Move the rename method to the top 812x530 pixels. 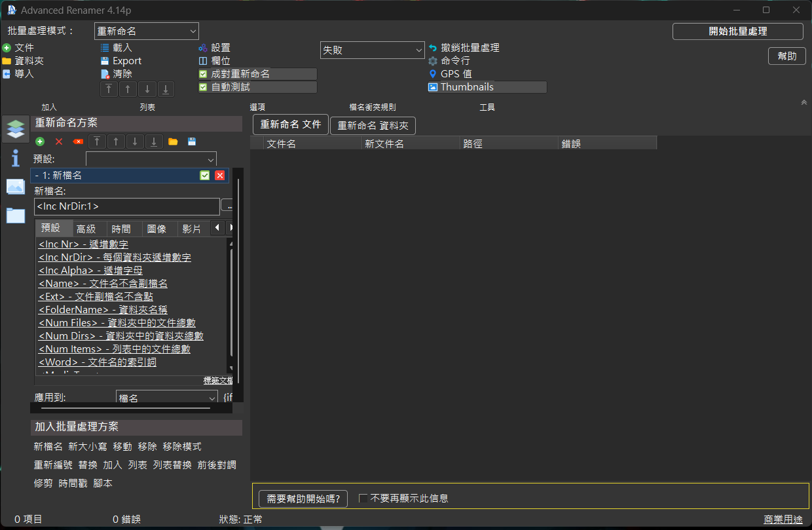pos(97,142)
